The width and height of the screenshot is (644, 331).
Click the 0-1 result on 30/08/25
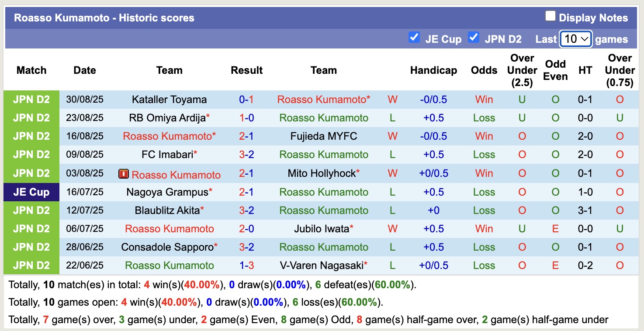[x=246, y=100]
